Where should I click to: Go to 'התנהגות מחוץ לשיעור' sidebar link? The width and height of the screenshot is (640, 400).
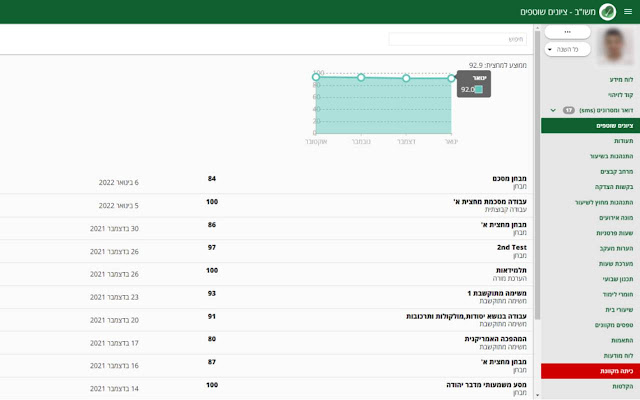point(604,202)
